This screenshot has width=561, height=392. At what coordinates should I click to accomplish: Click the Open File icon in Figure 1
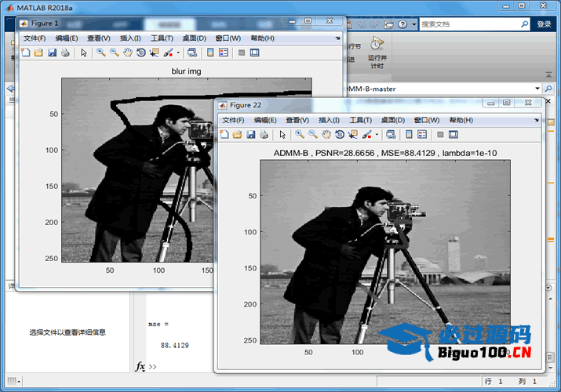[x=38, y=53]
